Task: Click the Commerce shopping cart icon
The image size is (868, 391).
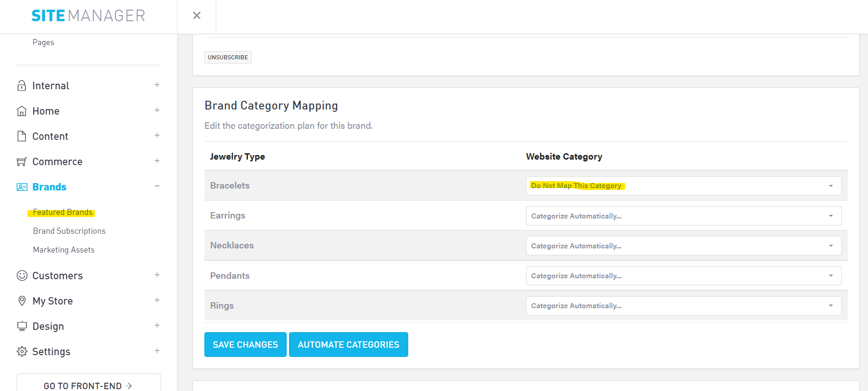Action: pos(22,161)
